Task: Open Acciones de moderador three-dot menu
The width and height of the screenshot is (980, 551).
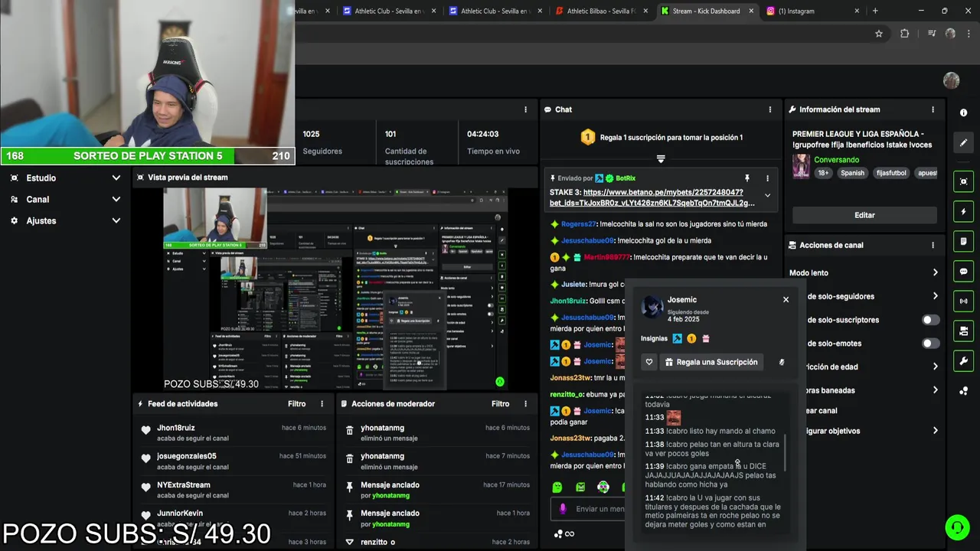Action: click(x=525, y=403)
